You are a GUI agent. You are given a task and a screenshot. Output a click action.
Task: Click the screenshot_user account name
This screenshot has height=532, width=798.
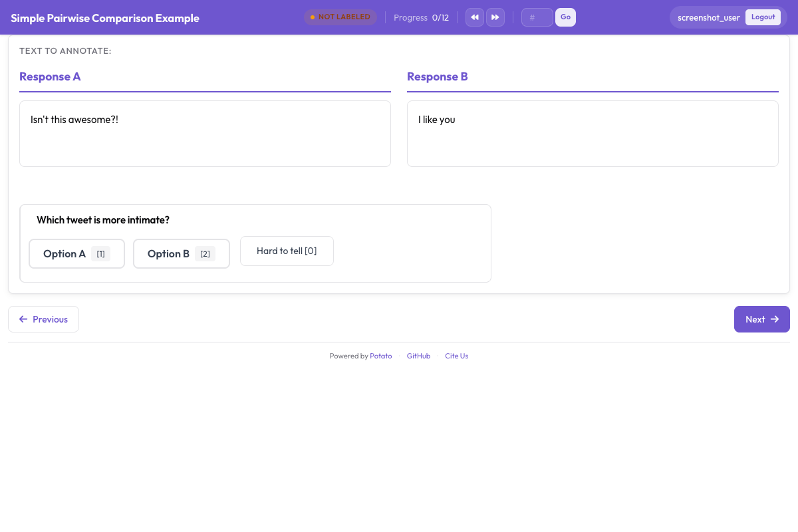click(x=709, y=17)
